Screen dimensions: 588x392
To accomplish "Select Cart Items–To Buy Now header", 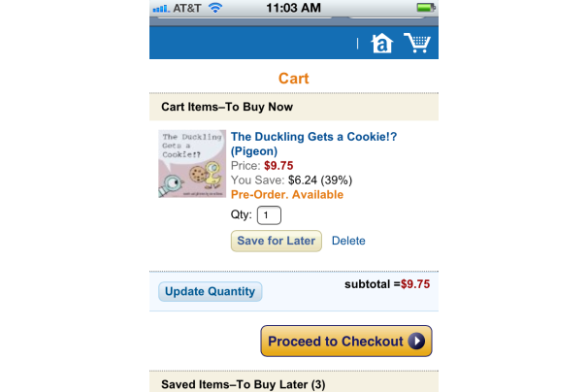I will click(x=227, y=107).
